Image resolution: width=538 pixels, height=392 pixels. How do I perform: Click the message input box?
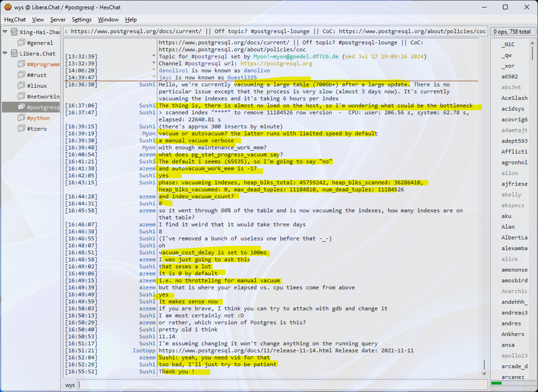280,385
